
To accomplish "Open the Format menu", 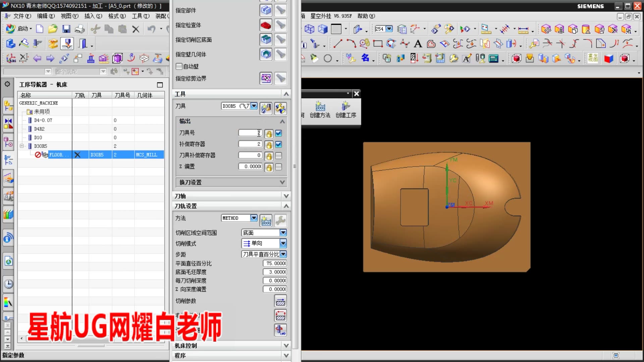I will 117,16.
